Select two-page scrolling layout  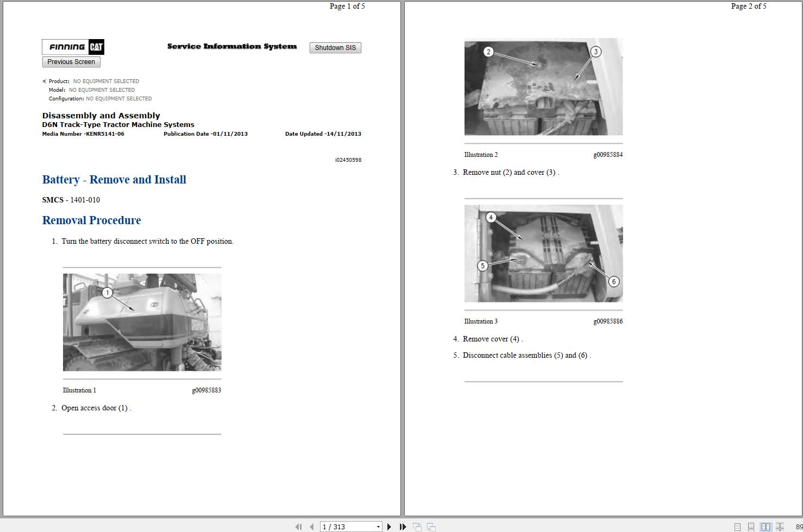[x=780, y=527]
